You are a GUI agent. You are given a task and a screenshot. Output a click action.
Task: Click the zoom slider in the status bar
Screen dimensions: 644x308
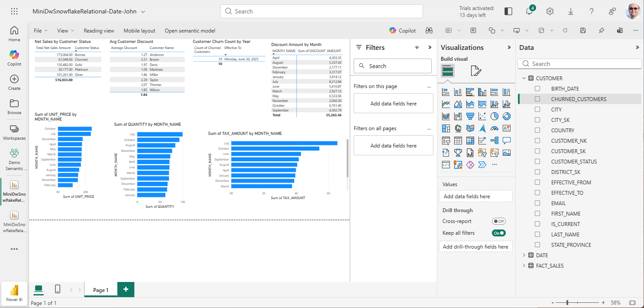[567, 302]
